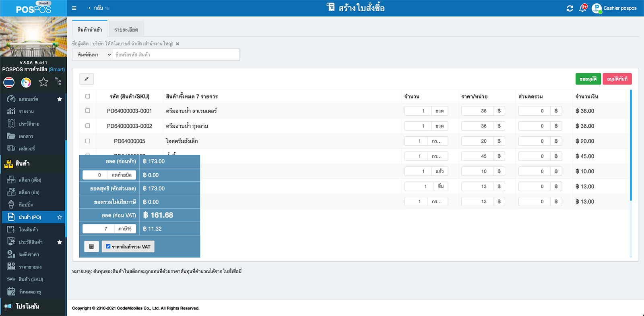This screenshot has height=316, width=644.
Task: Open the พิมพ์ค้นหา search mode dropdown
Action: pos(92,55)
